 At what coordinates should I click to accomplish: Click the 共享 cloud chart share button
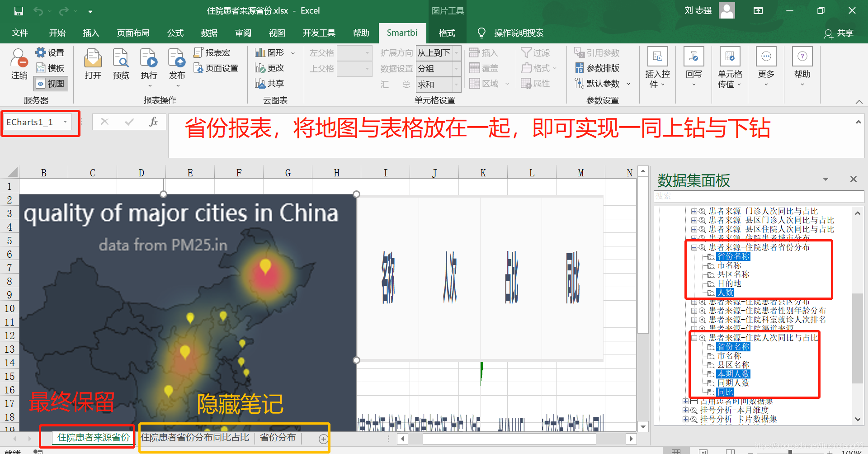269,84
